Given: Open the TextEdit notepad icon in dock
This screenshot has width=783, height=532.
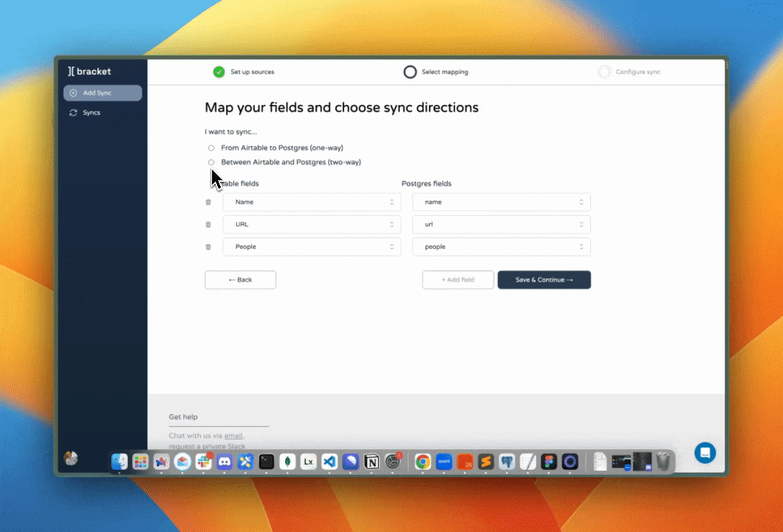Looking at the screenshot, I should (528, 462).
